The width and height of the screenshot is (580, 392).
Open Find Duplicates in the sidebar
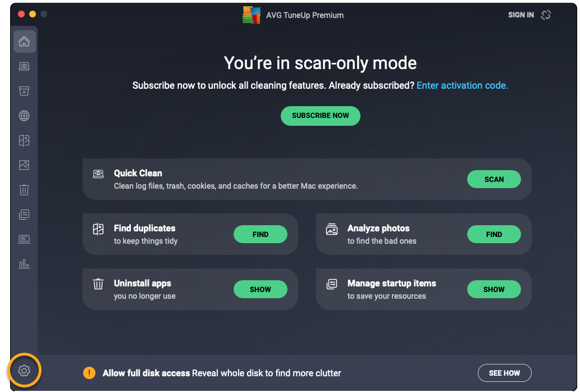tap(24, 140)
